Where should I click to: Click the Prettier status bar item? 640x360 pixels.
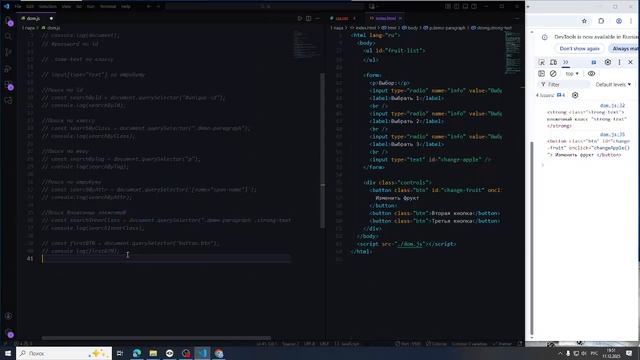click(x=502, y=344)
